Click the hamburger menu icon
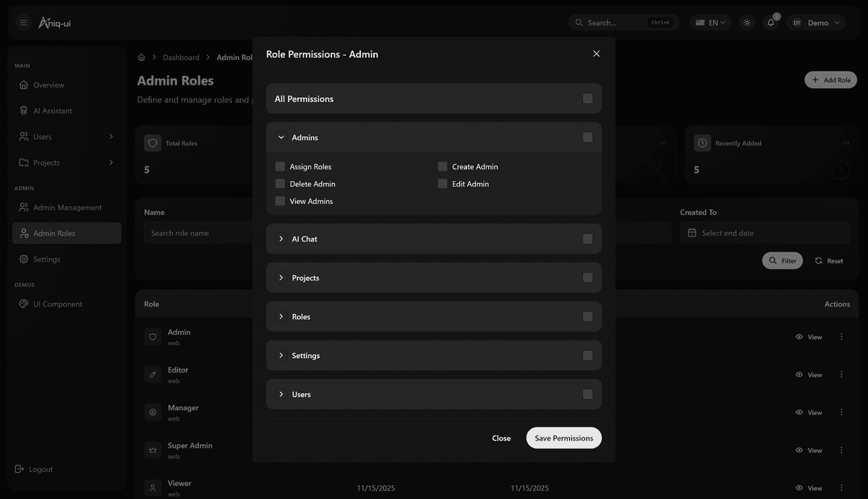 (24, 22)
